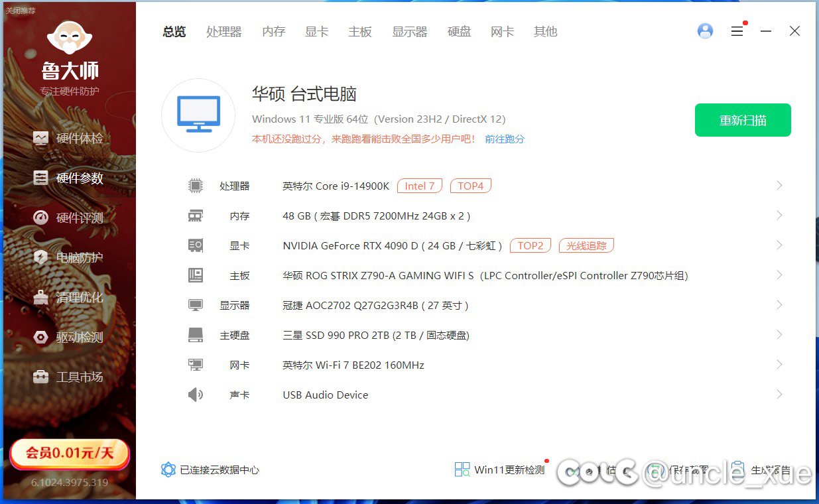Switch to the 硬盘 tab
Image resolution: width=819 pixels, height=504 pixels.
point(460,32)
